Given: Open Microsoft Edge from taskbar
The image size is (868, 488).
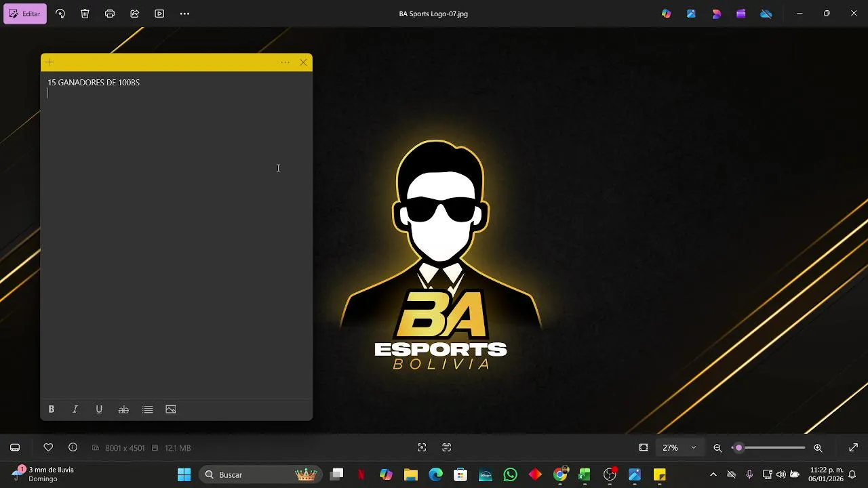Looking at the screenshot, I should pyautogui.click(x=435, y=474).
